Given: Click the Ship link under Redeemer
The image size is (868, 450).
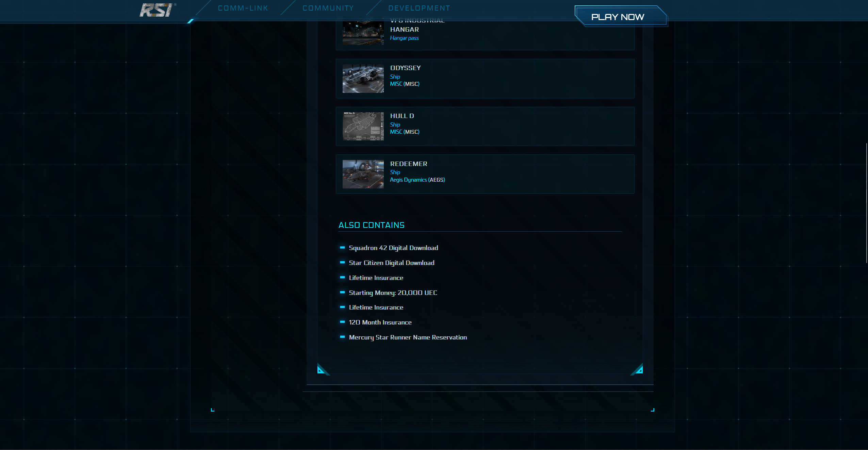Looking at the screenshot, I should [395, 172].
